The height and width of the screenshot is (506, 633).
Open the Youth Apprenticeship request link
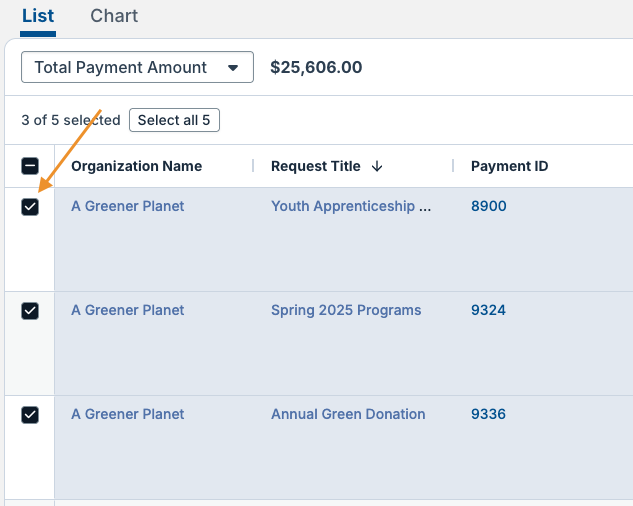351,206
